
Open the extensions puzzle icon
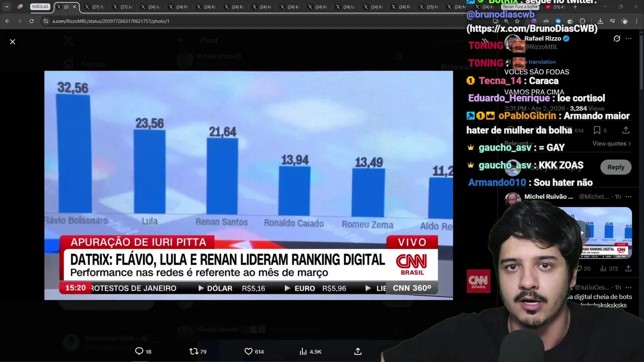click(x=583, y=21)
